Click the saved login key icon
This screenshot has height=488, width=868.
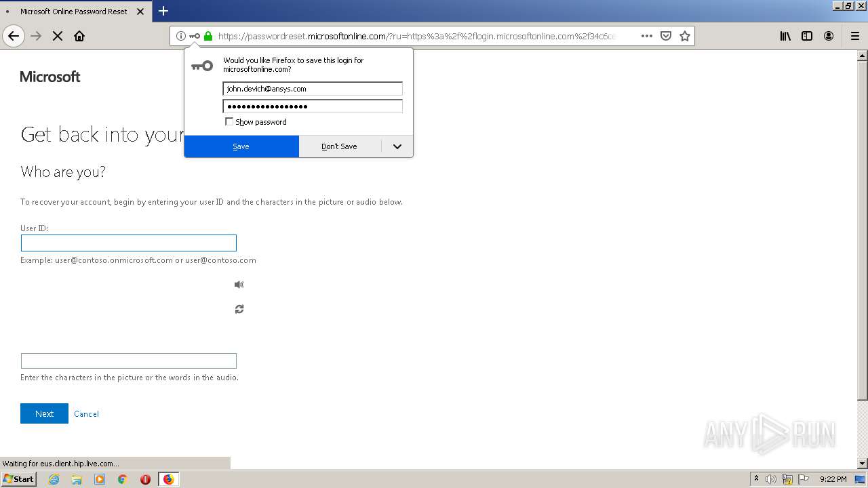click(195, 36)
